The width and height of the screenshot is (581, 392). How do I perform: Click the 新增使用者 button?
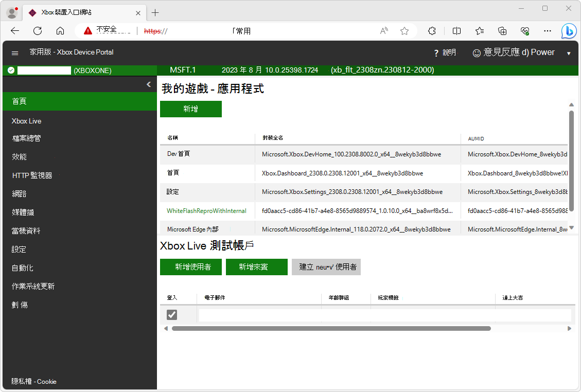(191, 267)
